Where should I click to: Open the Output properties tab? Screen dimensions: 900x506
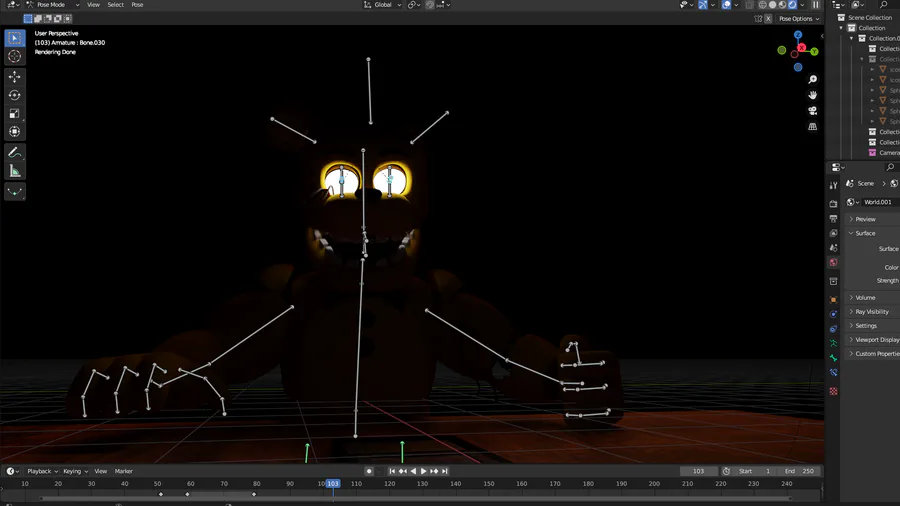(x=833, y=219)
